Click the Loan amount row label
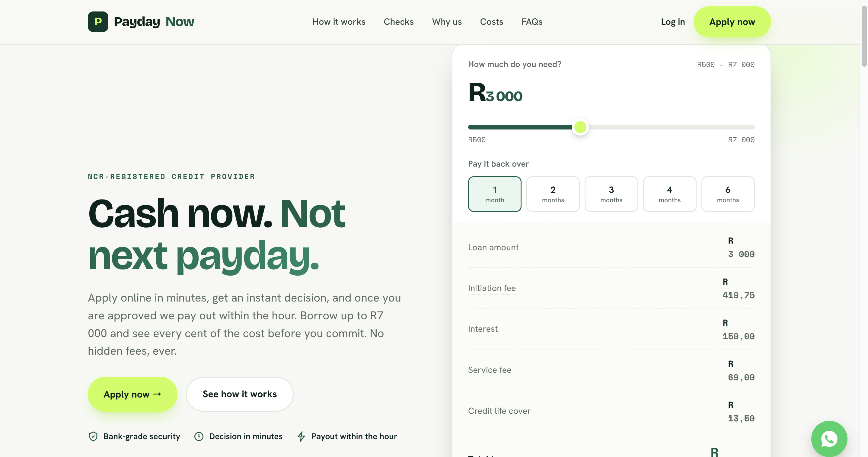The width and height of the screenshot is (868, 457). click(493, 248)
